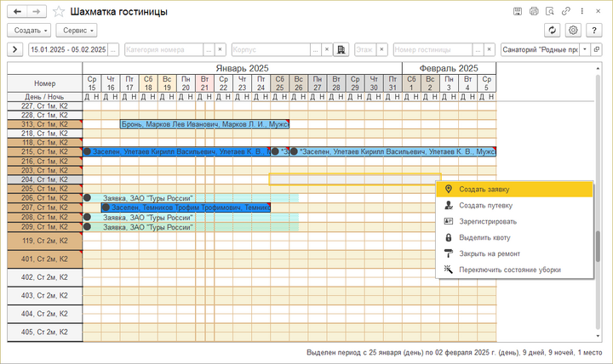Click into the Номер гостиницы input field

[433, 49]
